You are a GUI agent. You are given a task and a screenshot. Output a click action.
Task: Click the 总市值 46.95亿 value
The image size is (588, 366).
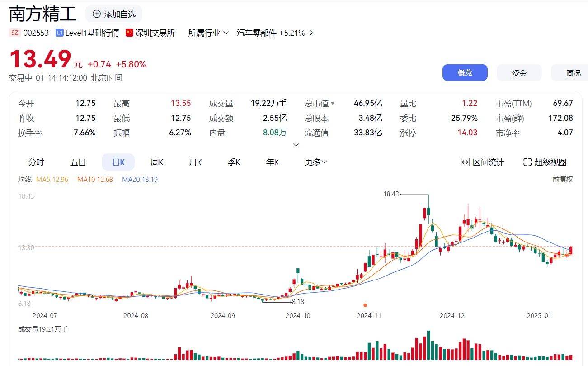[368, 104]
